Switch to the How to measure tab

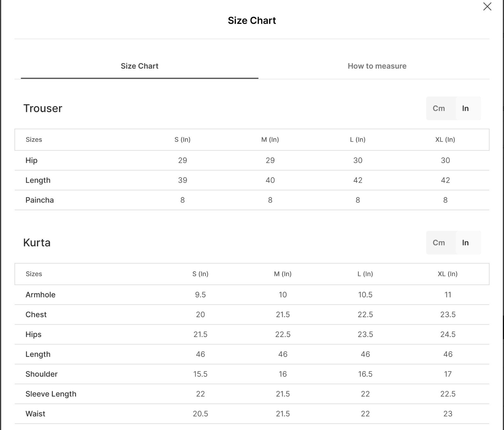pyautogui.click(x=377, y=66)
